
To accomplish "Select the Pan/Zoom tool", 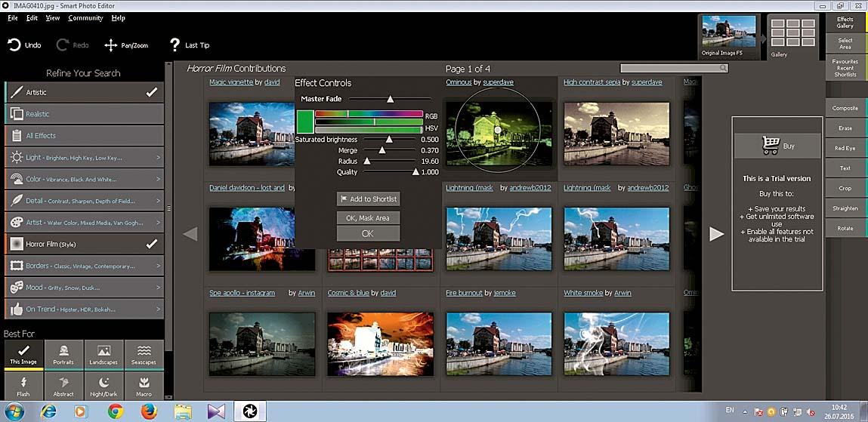I will 110,45.
